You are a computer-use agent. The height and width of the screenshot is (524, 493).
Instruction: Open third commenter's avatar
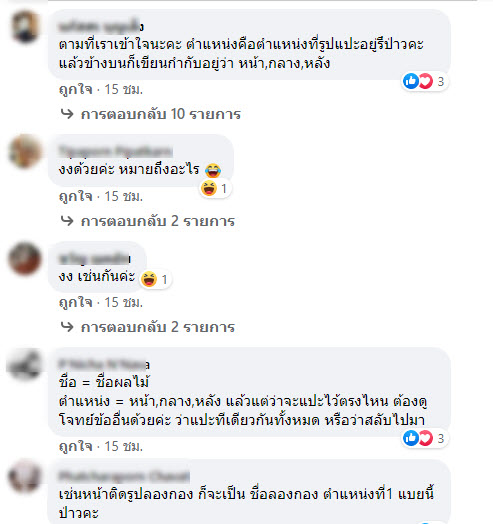tap(25, 258)
